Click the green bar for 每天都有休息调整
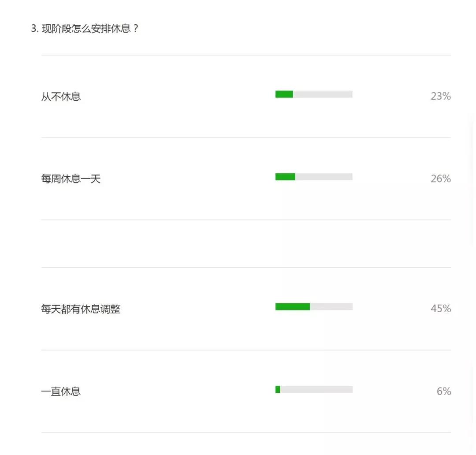 [293, 306]
